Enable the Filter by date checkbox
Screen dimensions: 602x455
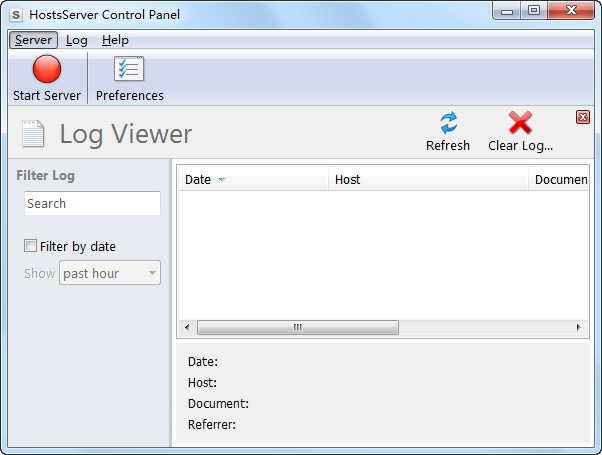pyautogui.click(x=31, y=246)
